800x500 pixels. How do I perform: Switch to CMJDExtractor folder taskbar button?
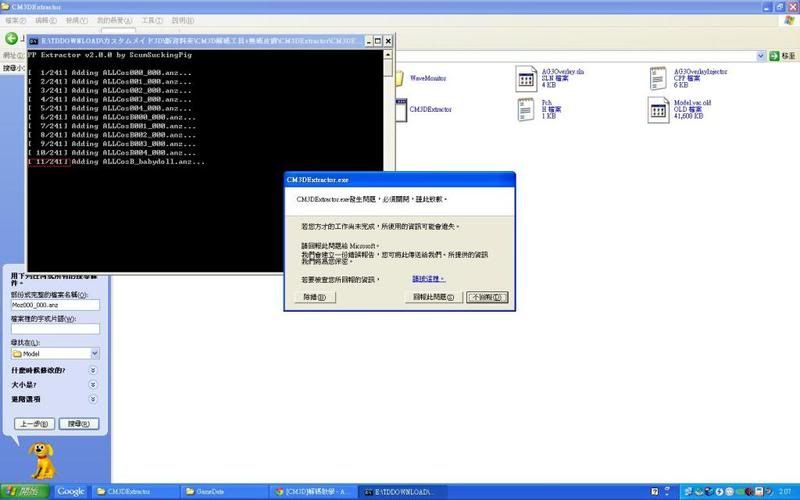click(x=135, y=491)
